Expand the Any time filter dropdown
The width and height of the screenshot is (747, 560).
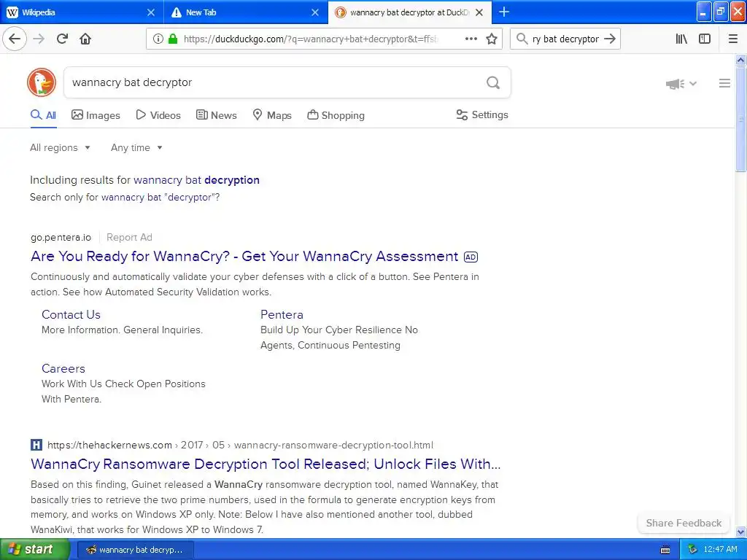click(136, 147)
